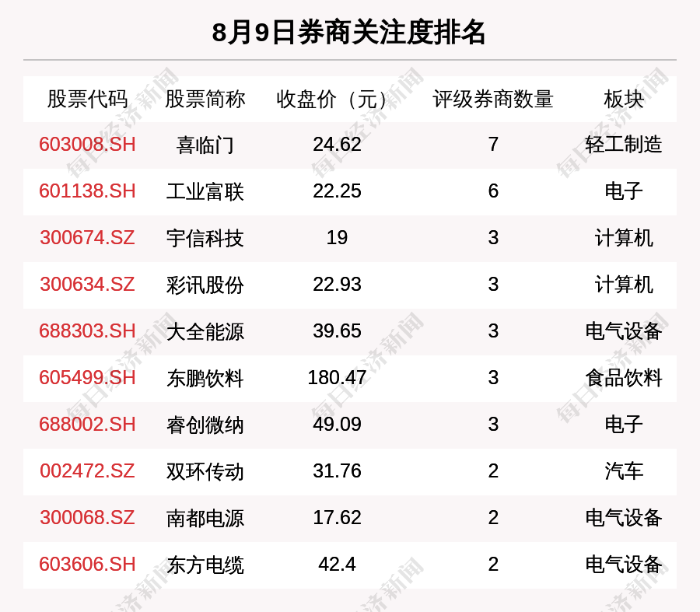
Task: Click the 股票代码 column header
Action: click(x=87, y=99)
